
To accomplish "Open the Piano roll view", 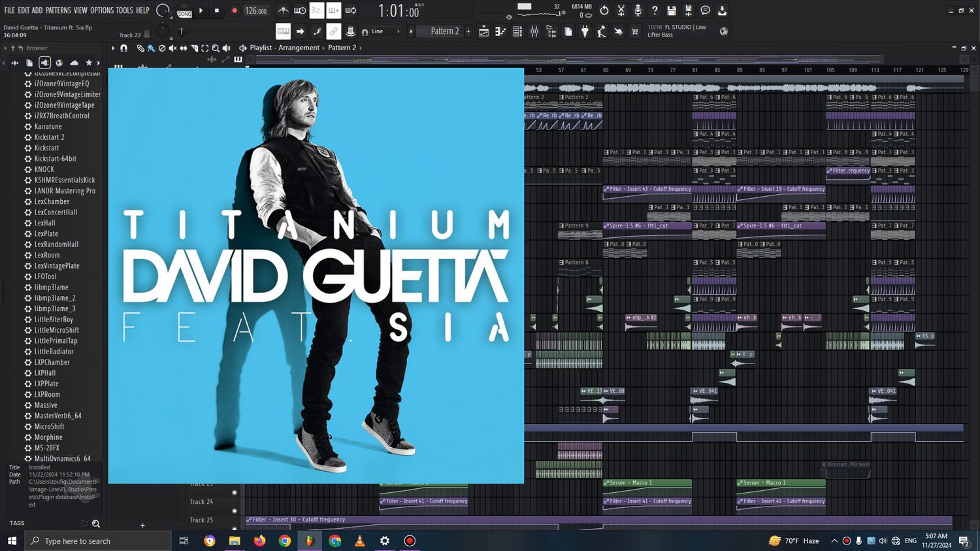I will coord(501,31).
